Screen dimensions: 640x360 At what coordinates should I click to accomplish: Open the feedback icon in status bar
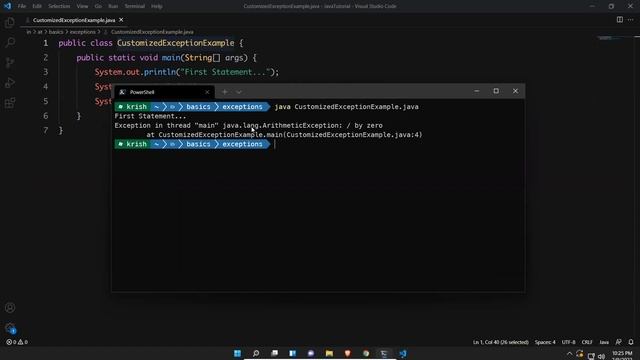pyautogui.click(x=618, y=342)
